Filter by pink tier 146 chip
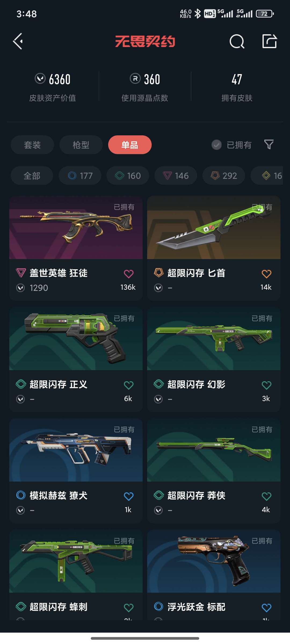Viewport: 290px width, 644px height. pyautogui.click(x=176, y=176)
